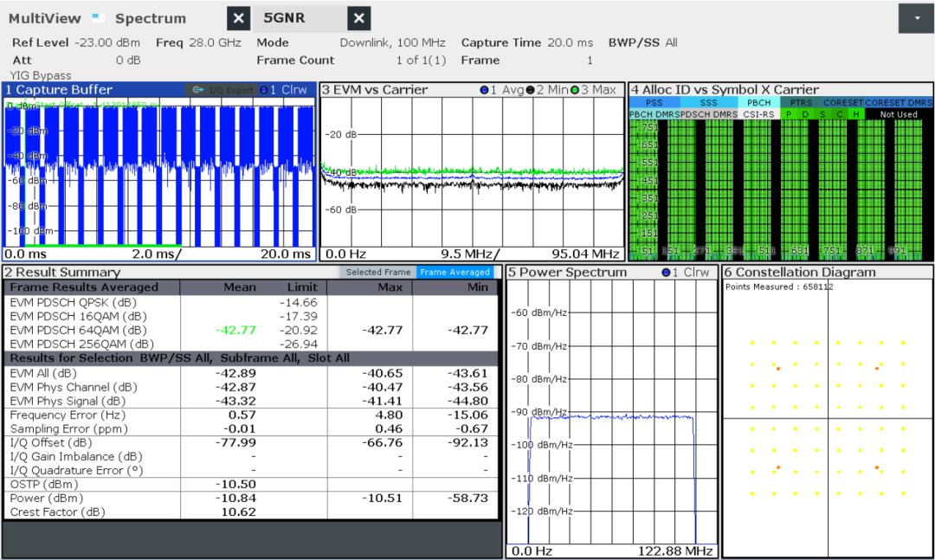
Task: Open the MultiView tab
Action: point(46,18)
